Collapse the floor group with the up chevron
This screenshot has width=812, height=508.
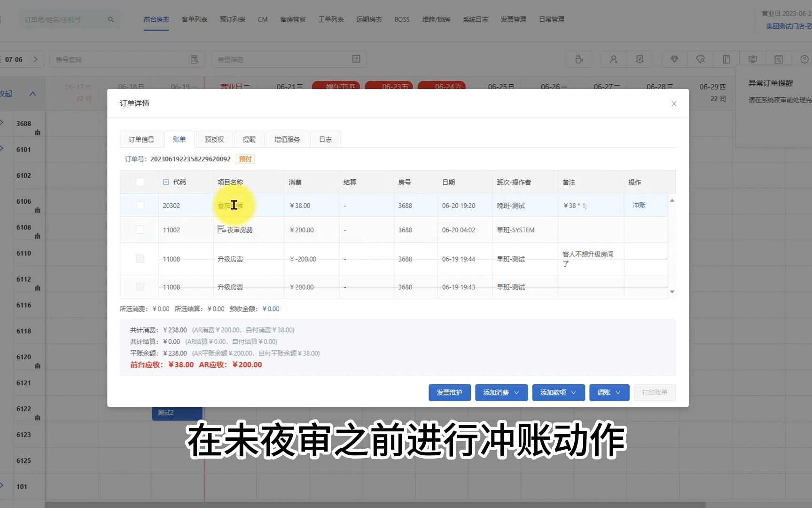[x=33, y=94]
